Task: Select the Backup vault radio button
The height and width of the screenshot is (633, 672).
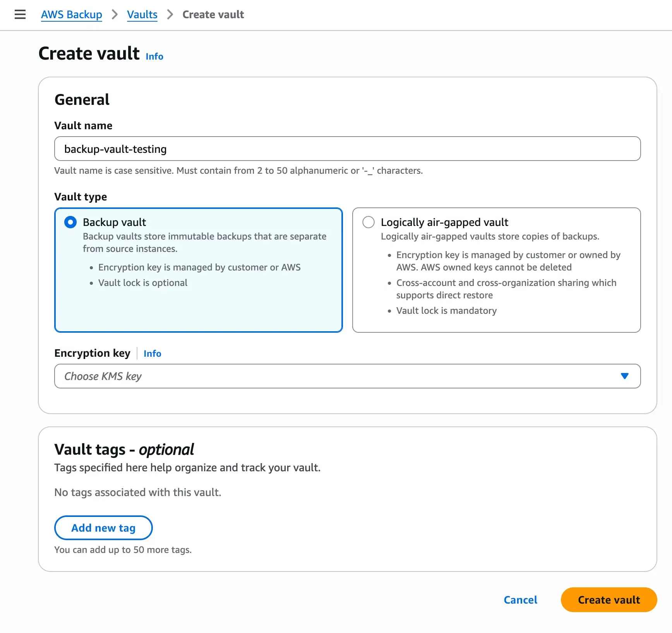Action: (70, 222)
